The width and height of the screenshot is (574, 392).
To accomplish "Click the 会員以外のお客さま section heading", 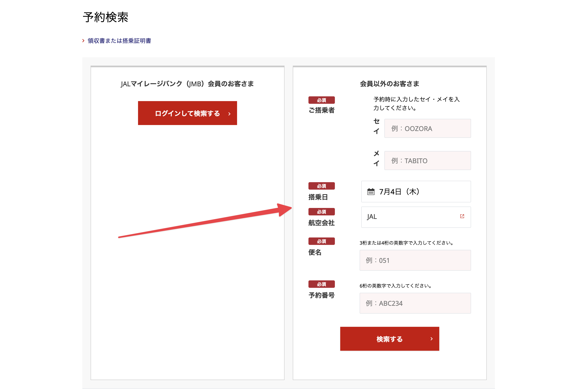I will click(x=389, y=84).
